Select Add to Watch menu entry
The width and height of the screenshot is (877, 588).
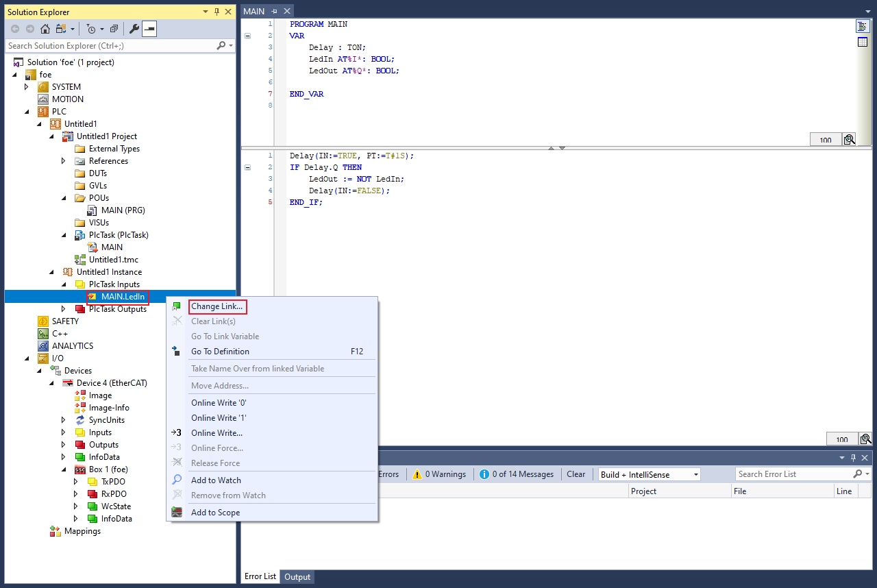click(216, 480)
